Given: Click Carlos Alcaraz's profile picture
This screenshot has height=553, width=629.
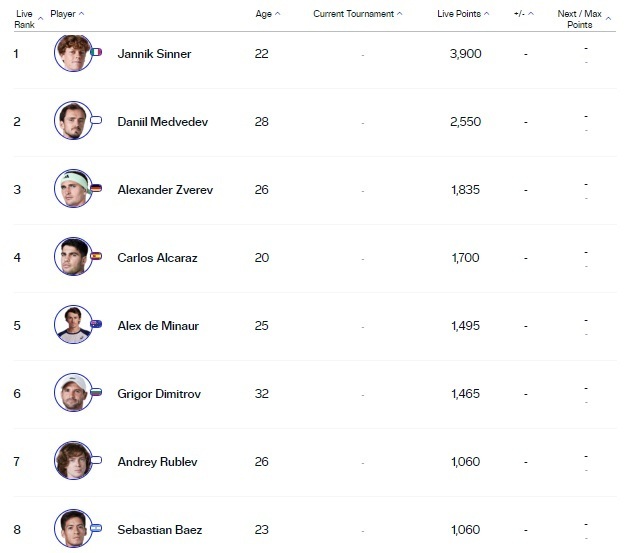Looking at the screenshot, I should pyautogui.click(x=71, y=257).
